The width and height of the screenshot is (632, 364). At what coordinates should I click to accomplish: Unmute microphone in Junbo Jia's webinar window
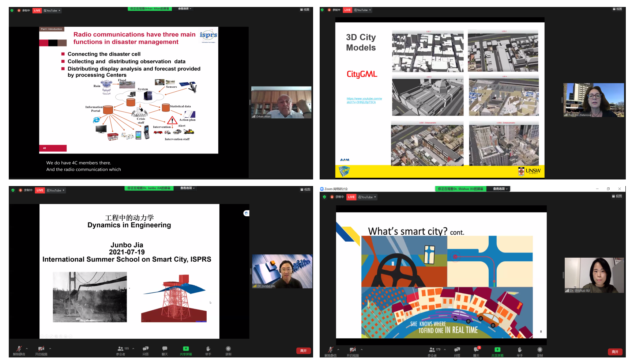(19, 350)
